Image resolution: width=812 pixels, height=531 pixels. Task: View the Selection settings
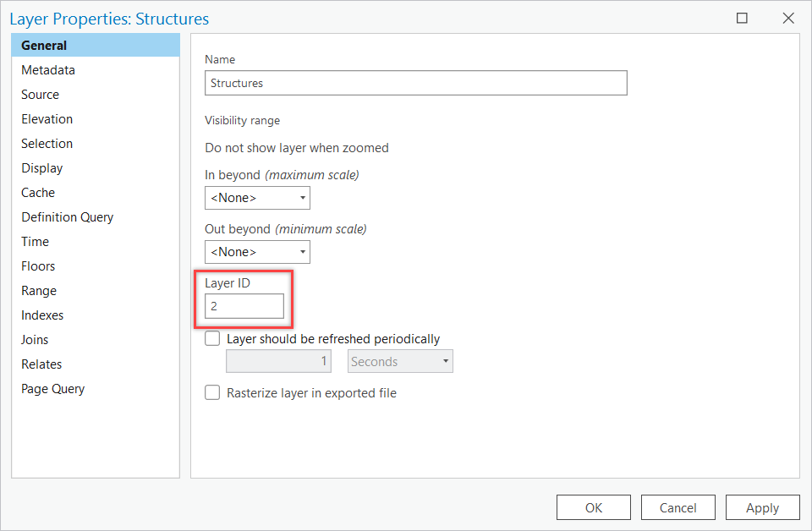coord(47,143)
